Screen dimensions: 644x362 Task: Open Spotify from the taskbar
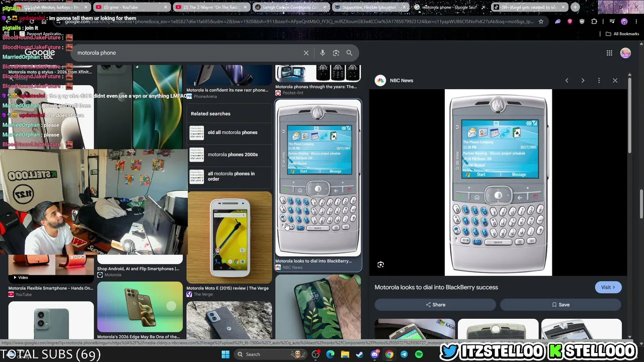coord(419,354)
